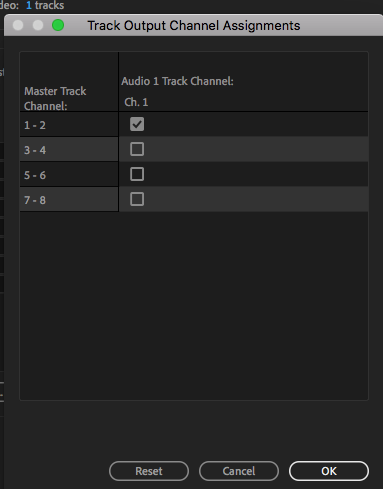The image size is (383, 489).
Task: Cancel the channel assignments dialog
Action: pos(239,471)
